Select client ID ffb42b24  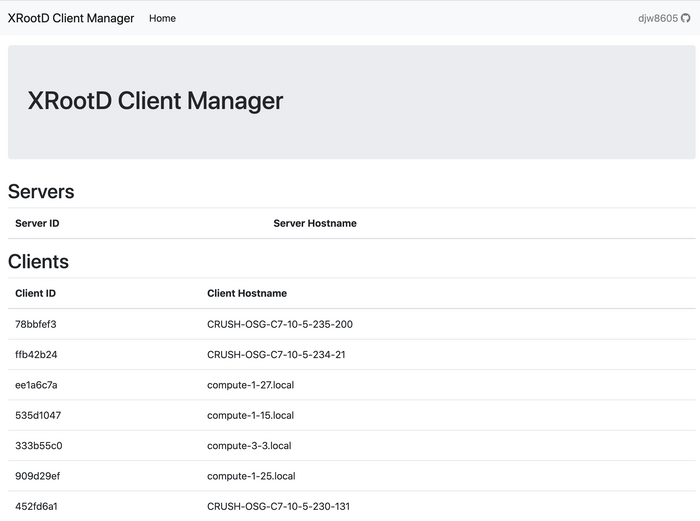36,354
